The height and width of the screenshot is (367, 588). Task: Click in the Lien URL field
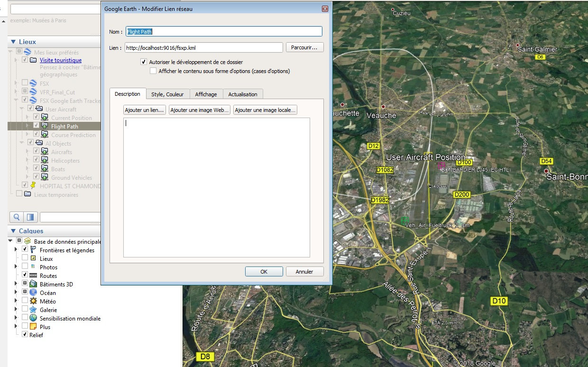pos(203,47)
